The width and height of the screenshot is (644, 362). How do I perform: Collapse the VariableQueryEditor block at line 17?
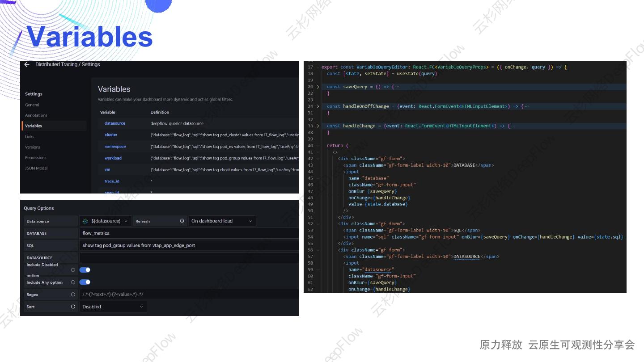(318, 67)
